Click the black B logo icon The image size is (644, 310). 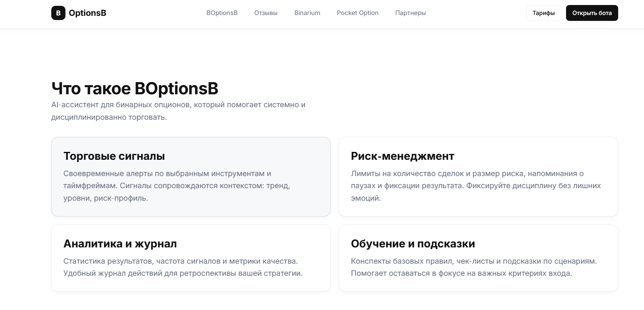pos(58,13)
